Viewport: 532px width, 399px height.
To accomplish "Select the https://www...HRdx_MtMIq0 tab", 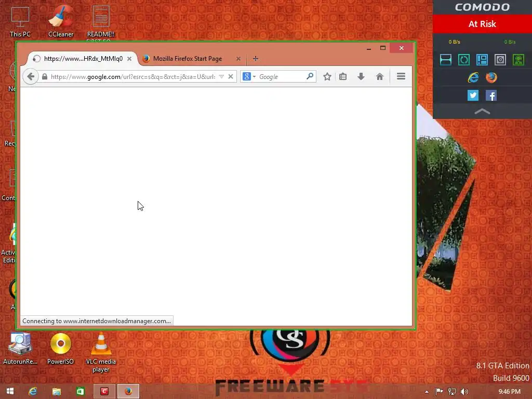I will 83,59.
